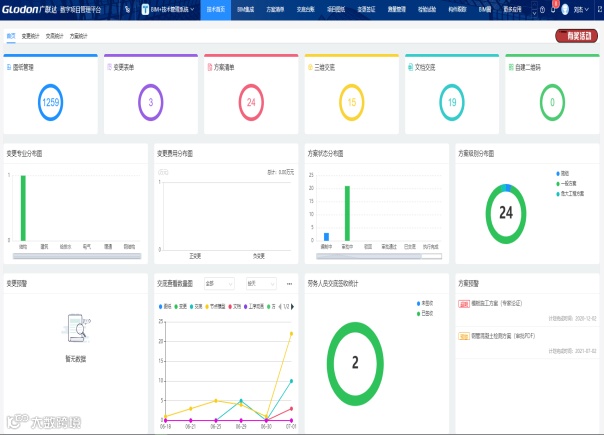Click the red prize activity button
Viewport: 604px width, 435px height.
pos(576,36)
